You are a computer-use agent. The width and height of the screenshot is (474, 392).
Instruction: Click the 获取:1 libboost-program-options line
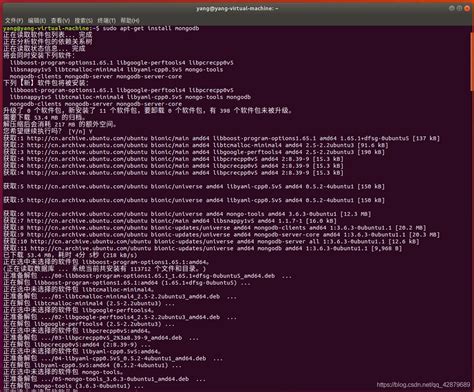(x=221, y=138)
